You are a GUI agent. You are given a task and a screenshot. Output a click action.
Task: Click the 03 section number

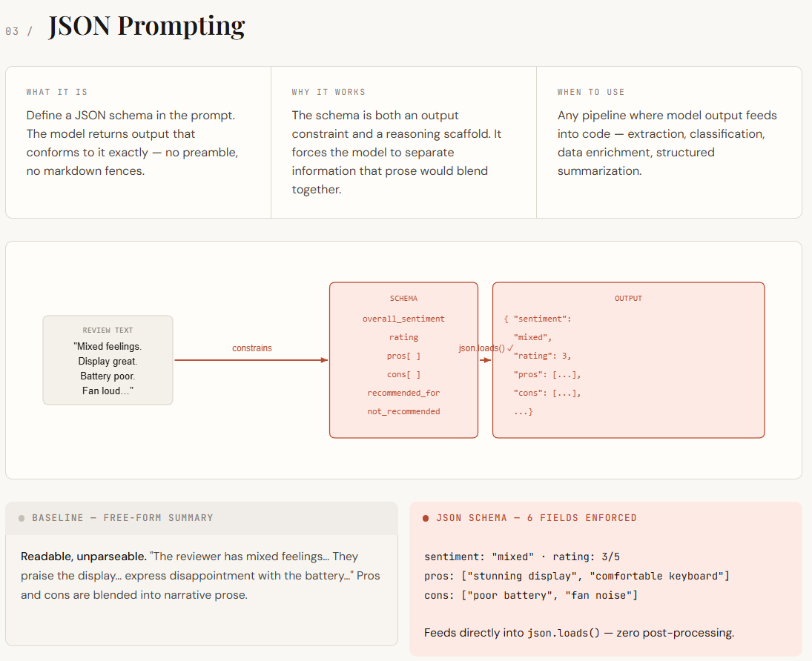pyautogui.click(x=12, y=32)
